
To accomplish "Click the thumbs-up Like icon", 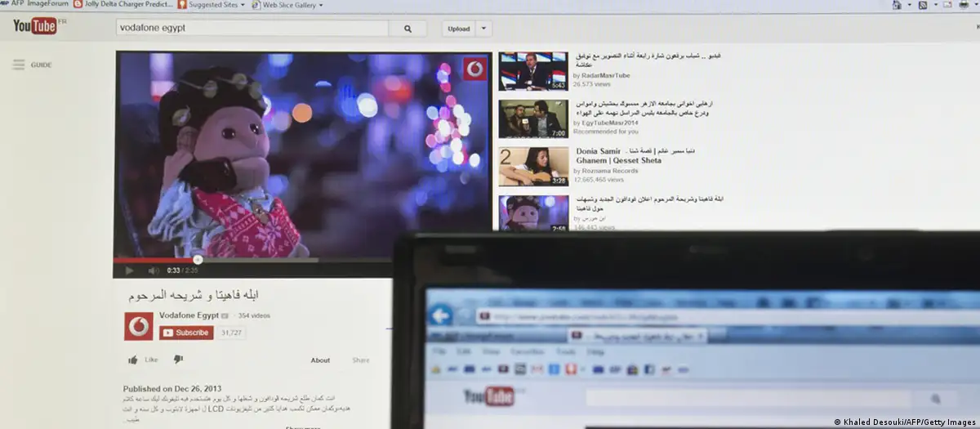I will pyautogui.click(x=133, y=360).
